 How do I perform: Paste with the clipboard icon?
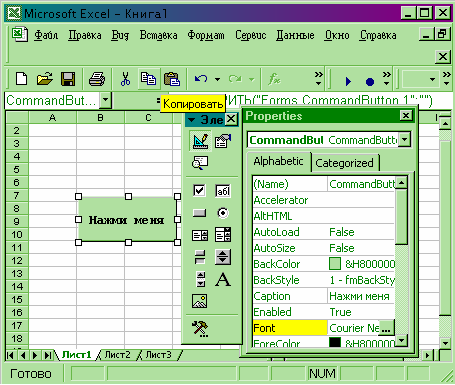pos(172,79)
